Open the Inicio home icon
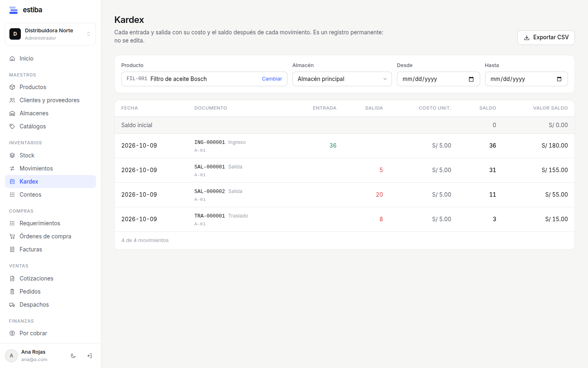The image size is (588, 368). (x=12, y=58)
